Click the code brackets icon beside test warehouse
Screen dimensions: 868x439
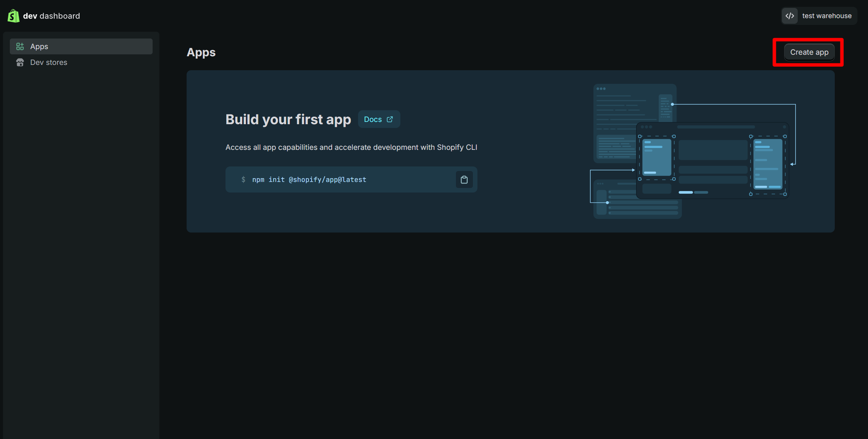click(x=790, y=16)
